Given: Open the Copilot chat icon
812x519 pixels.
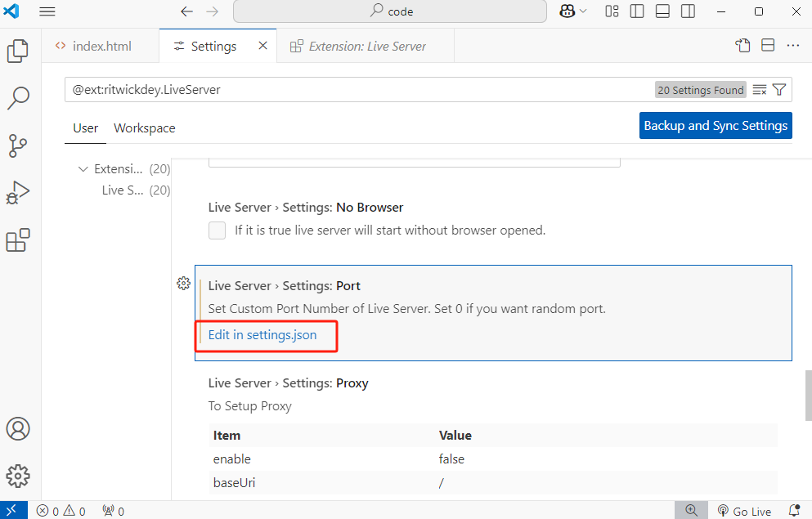Looking at the screenshot, I should point(568,11).
